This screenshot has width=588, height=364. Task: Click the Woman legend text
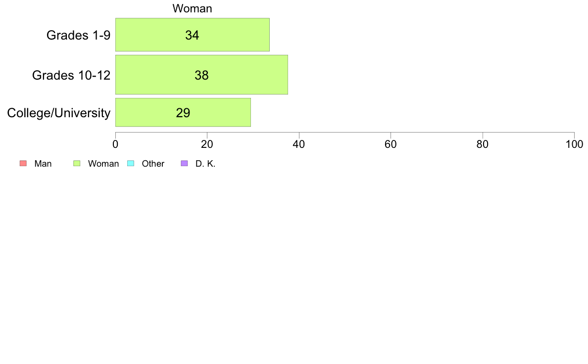click(103, 164)
